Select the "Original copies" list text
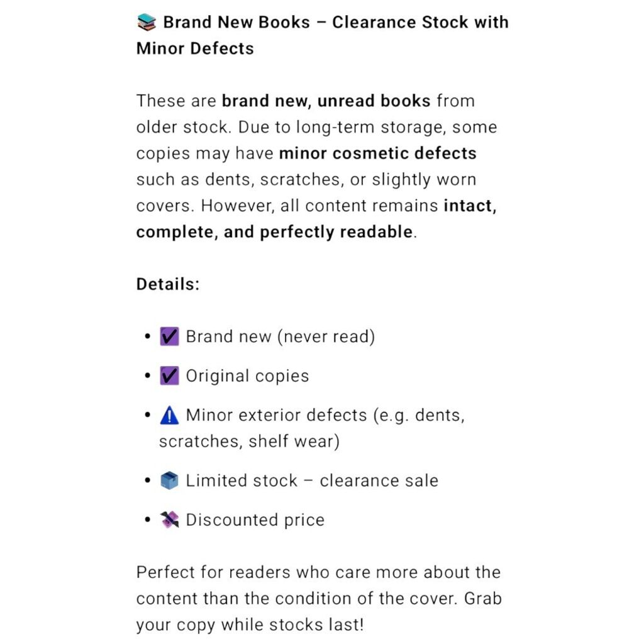 coord(247,376)
